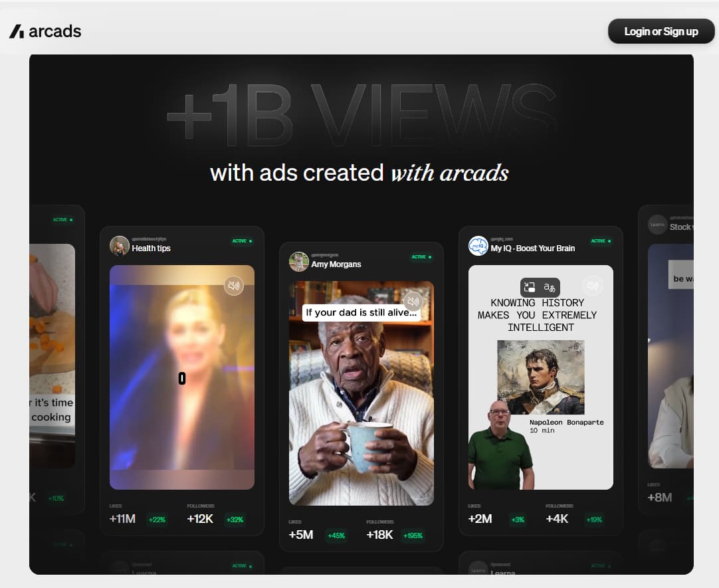This screenshot has height=588, width=719.
Task: Click 'KNOWING HISTORY MAKES YOU' headline
Action: (x=538, y=315)
